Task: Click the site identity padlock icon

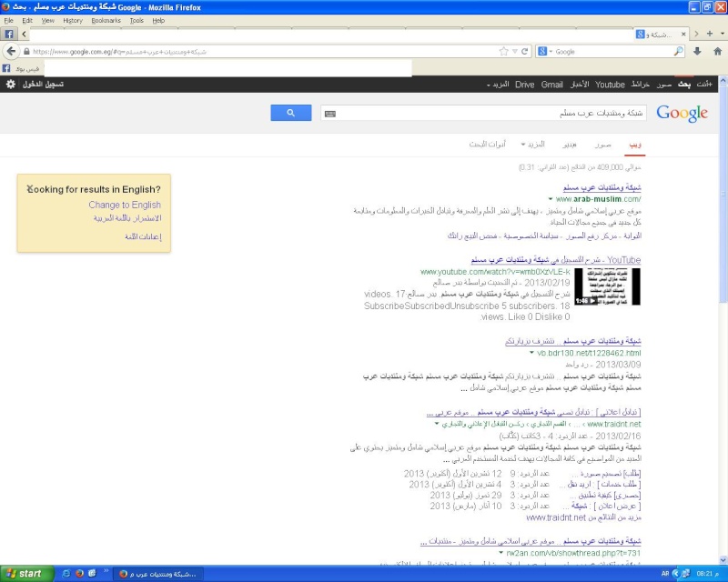Action: coord(26,52)
